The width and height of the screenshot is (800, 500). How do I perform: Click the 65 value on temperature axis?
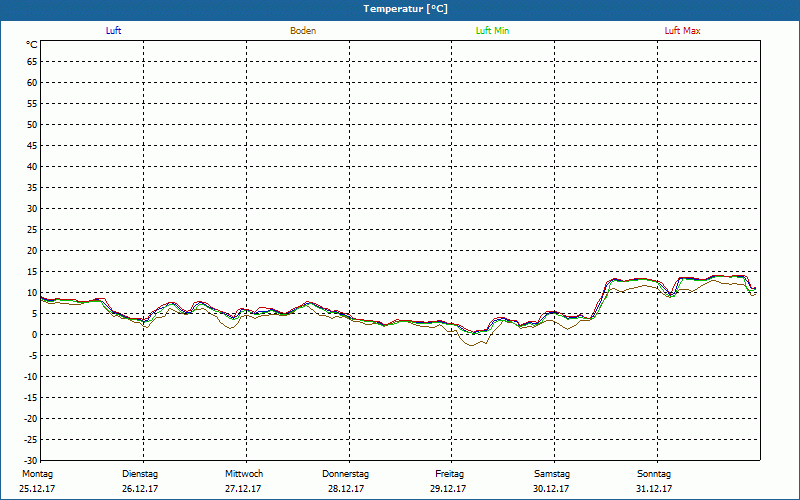(x=32, y=62)
